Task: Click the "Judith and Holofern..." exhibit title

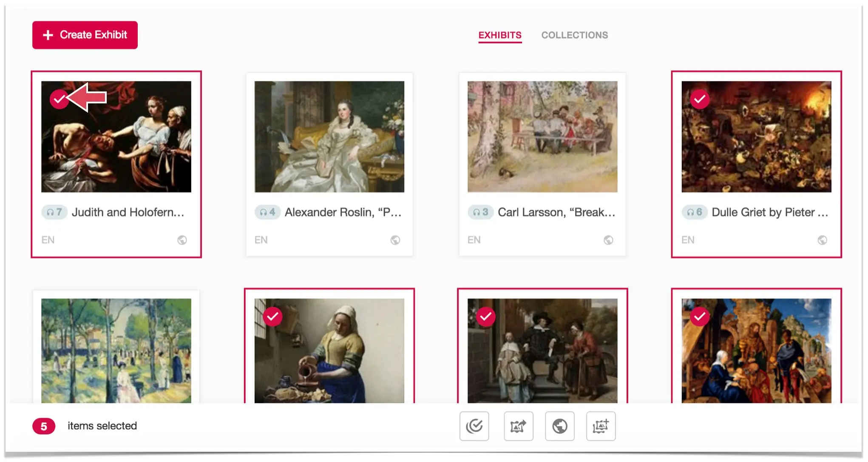Action: [x=128, y=212]
